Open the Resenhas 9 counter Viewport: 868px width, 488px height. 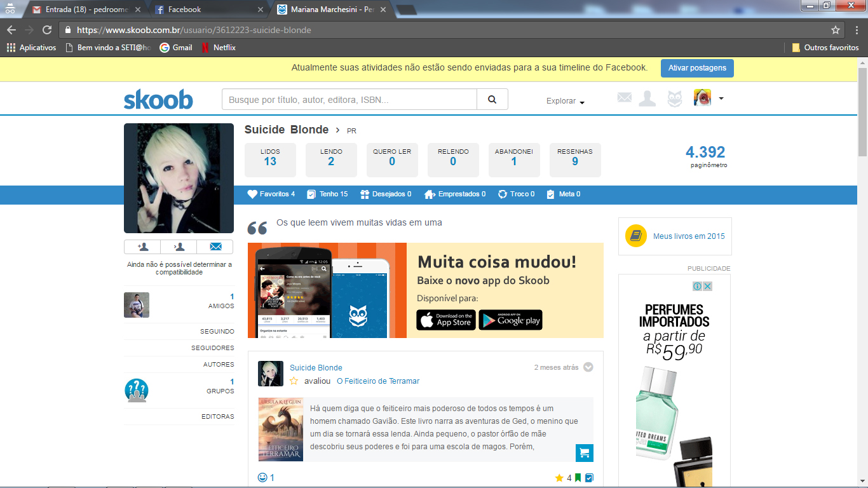[x=575, y=159]
